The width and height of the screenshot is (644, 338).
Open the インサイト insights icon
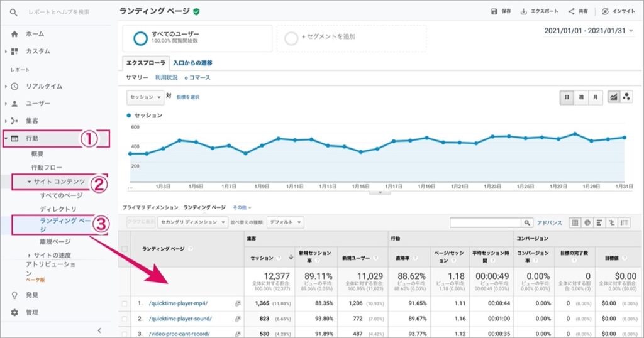pos(605,11)
